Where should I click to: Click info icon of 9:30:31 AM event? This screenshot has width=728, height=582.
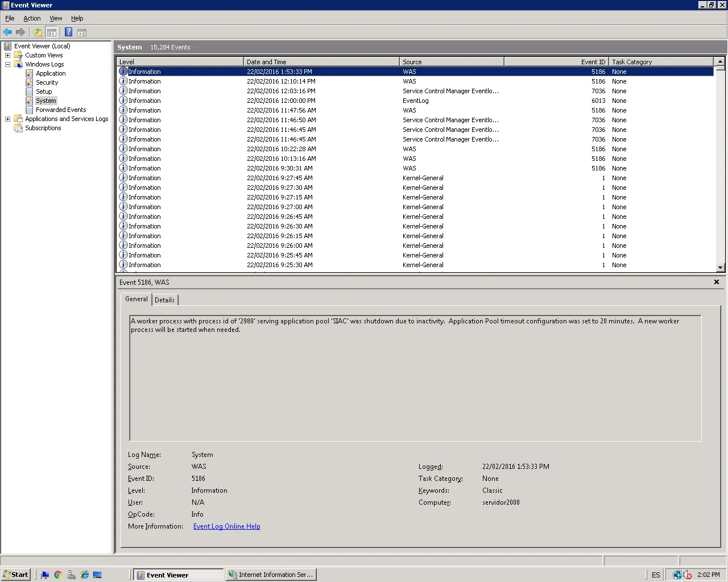click(x=123, y=168)
